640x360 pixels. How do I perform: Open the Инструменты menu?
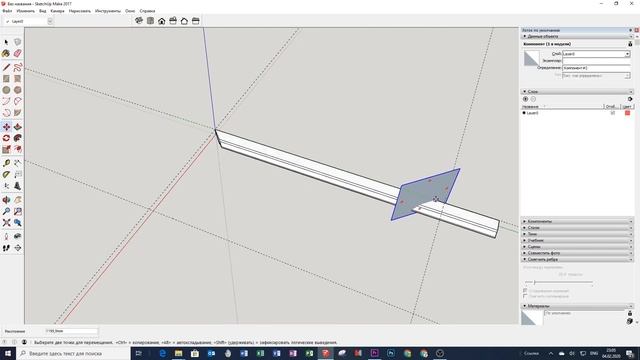108,11
